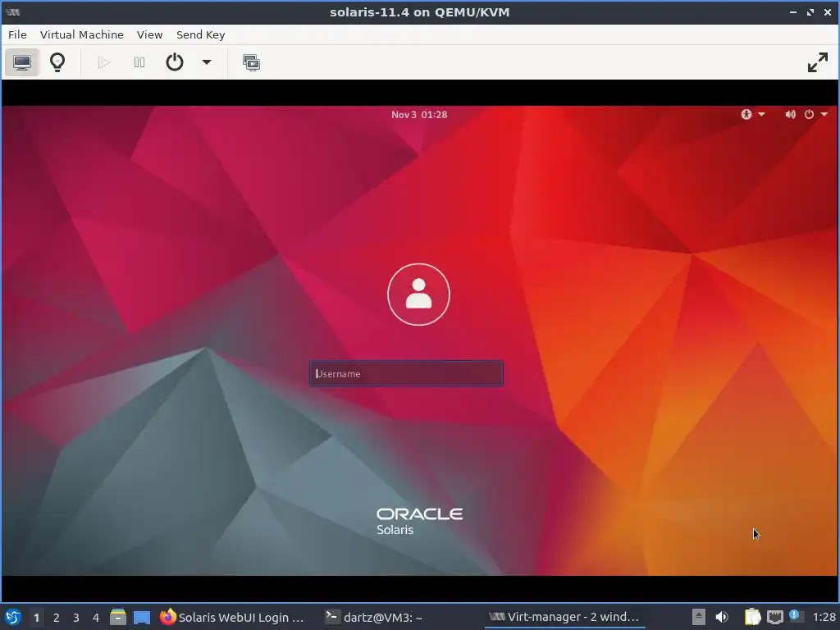Open the View menu
840x630 pixels.
(x=149, y=34)
